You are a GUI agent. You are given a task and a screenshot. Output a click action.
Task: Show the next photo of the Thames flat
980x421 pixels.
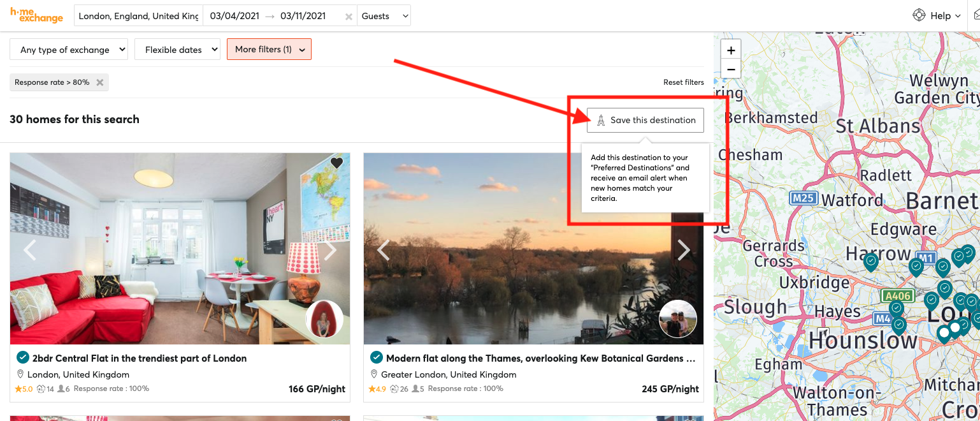coord(683,249)
